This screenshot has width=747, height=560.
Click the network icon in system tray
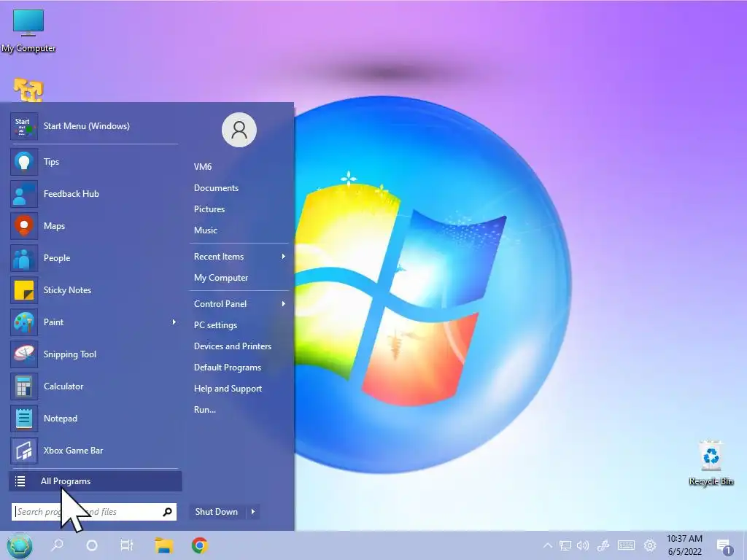click(x=565, y=545)
